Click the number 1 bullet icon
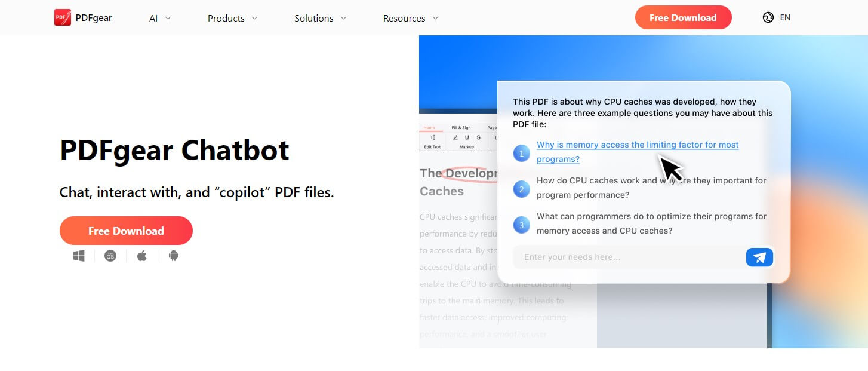This screenshot has height=371, width=868. click(x=521, y=154)
